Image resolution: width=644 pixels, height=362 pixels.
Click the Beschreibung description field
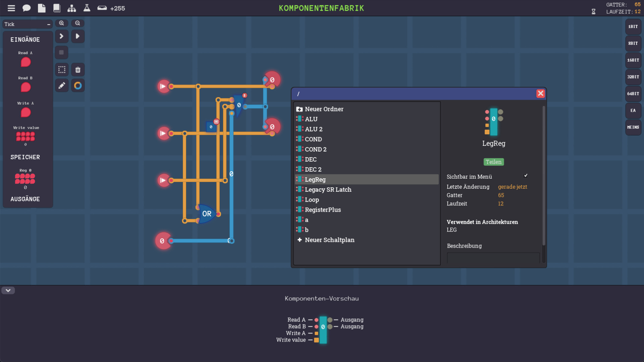pyautogui.click(x=493, y=258)
